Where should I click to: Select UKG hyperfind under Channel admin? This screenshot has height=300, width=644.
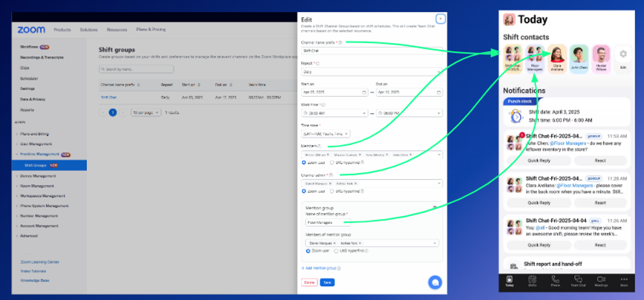[331, 191]
